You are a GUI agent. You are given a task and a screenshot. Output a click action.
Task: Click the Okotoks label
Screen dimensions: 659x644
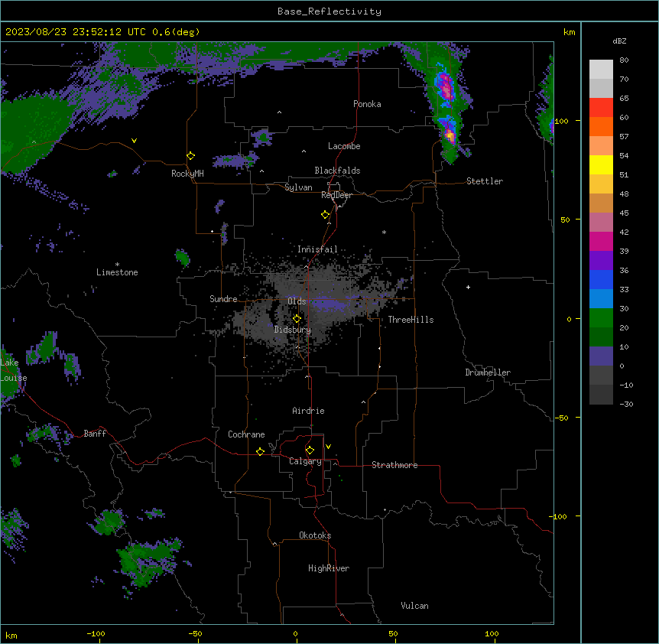click(x=315, y=535)
